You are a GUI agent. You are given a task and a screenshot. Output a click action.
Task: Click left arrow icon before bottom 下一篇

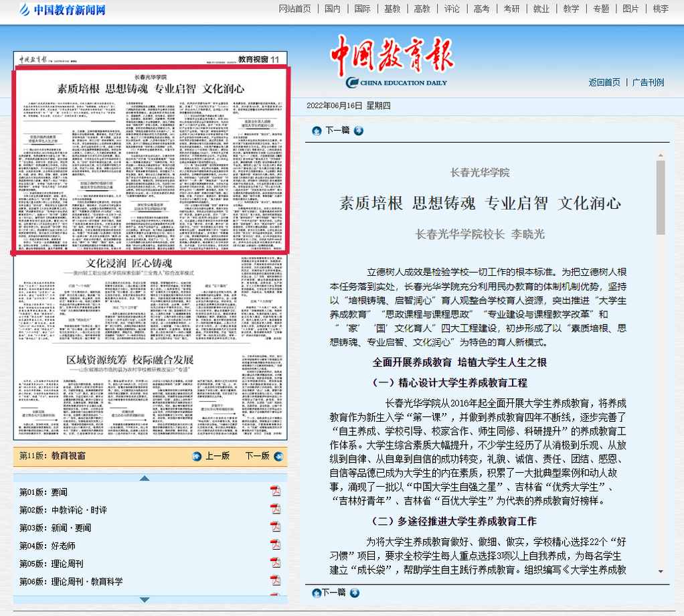[x=317, y=593]
